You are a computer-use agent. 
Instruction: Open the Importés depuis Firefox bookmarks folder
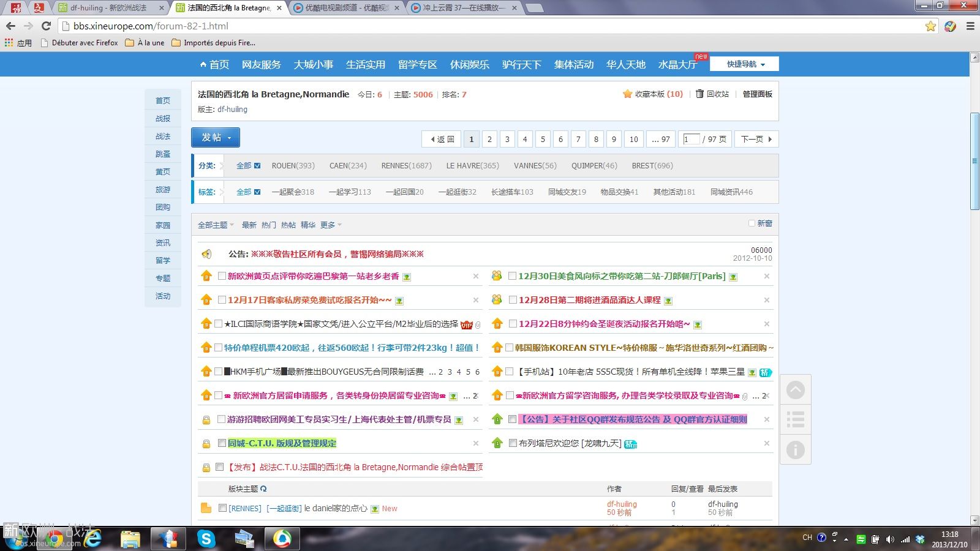coord(214,43)
